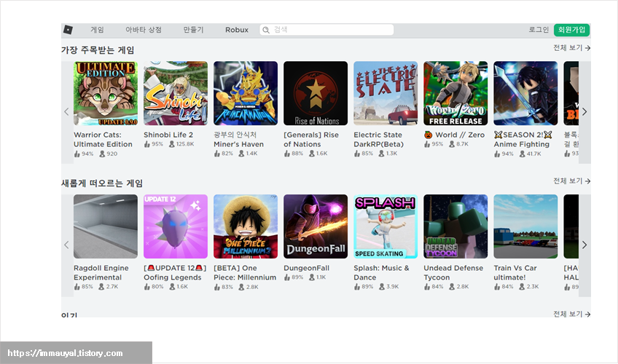Viewport: 618px width, 364px height.
Task: Click player icon under Electric State DarkRP
Action: pyautogui.click(x=381, y=154)
